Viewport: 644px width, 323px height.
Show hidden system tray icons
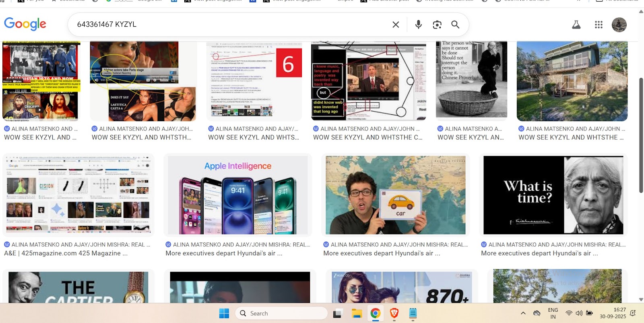[x=523, y=313]
